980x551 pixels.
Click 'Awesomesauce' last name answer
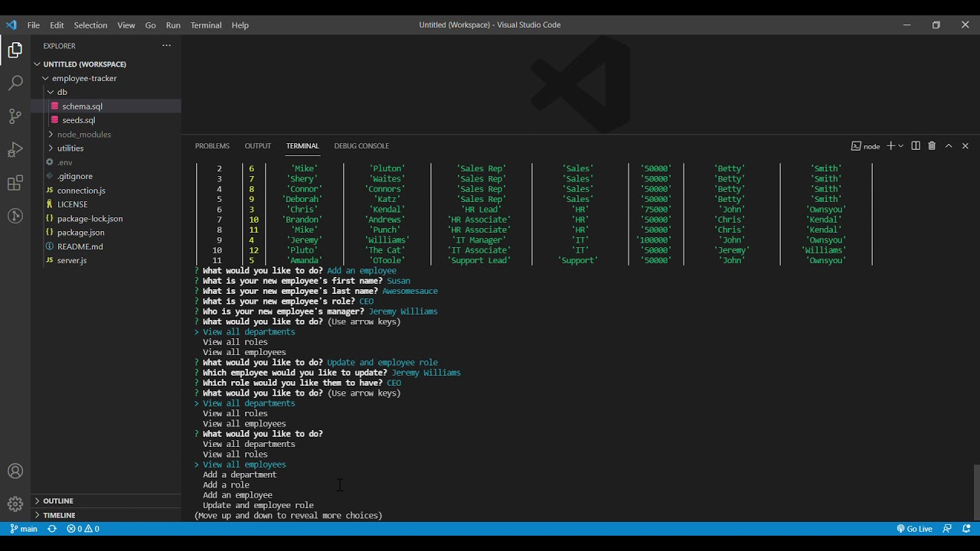click(410, 291)
